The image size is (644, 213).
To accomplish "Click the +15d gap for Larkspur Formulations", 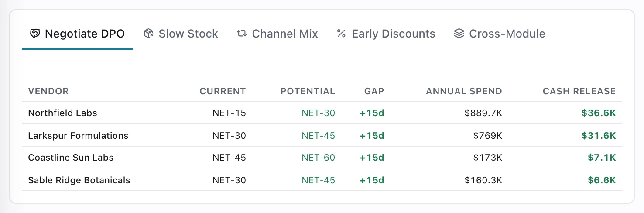I will coord(372,136).
